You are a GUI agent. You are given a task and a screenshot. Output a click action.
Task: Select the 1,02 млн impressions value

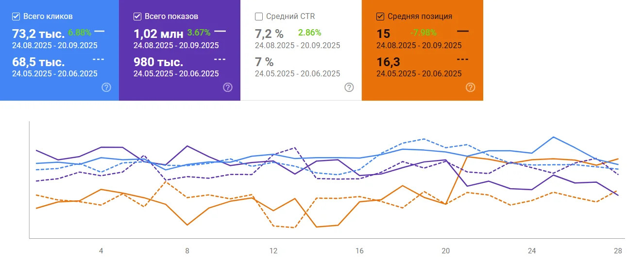point(158,34)
